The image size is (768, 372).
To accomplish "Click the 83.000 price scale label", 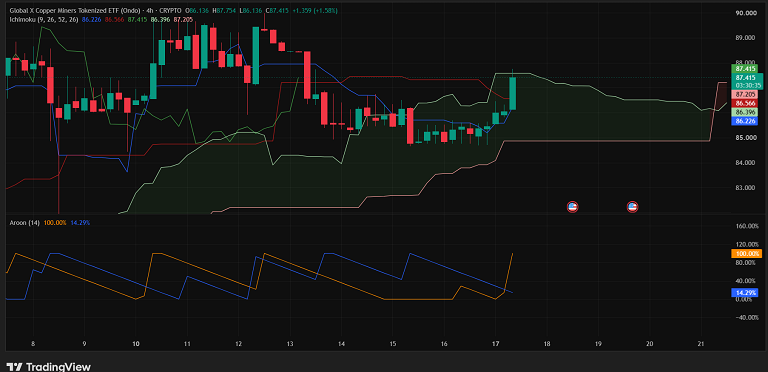I will tap(745, 187).
